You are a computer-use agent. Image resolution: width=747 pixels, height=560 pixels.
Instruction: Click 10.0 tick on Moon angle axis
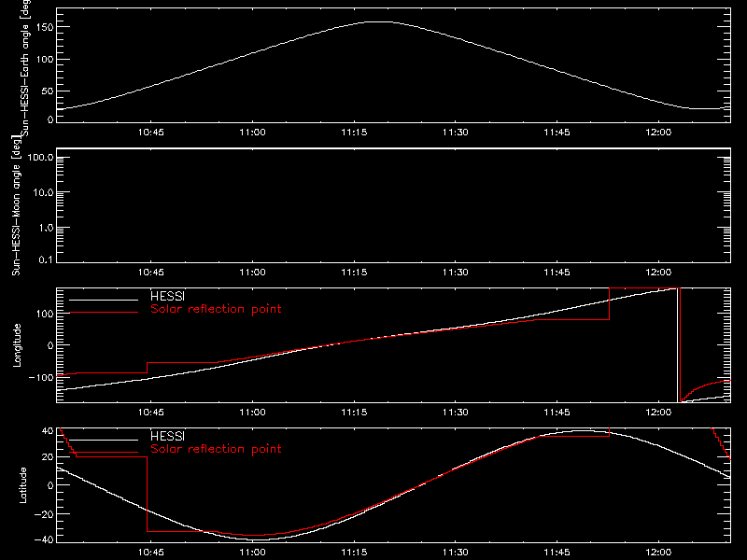pos(43,193)
